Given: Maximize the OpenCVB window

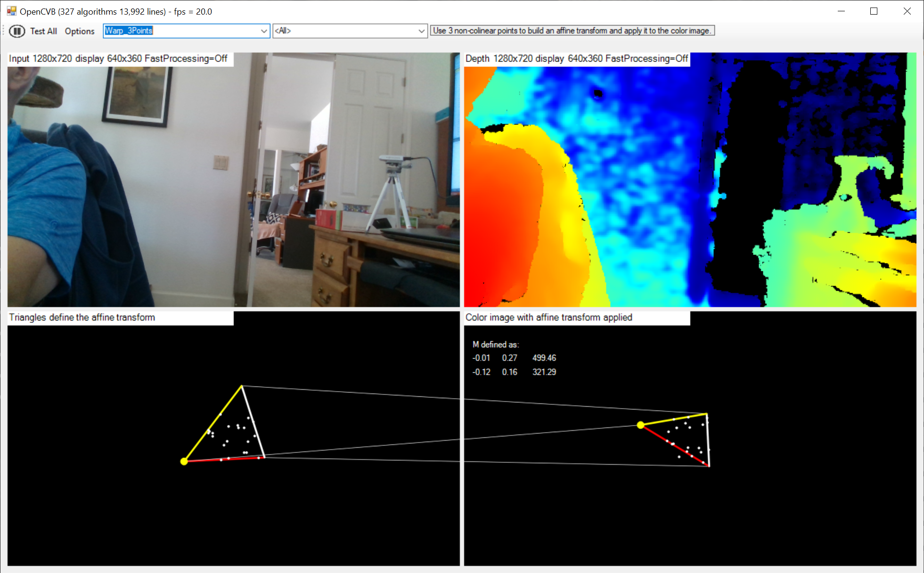Looking at the screenshot, I should [874, 11].
